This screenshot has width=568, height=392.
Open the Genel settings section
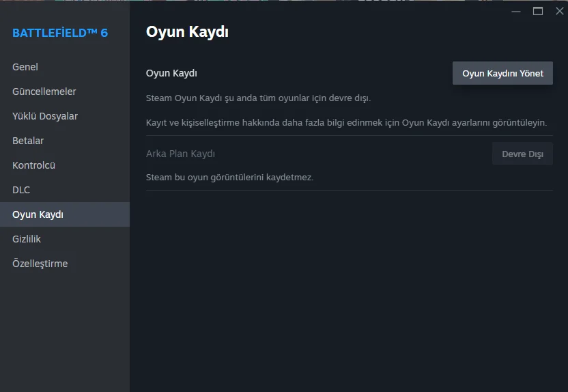65,67
